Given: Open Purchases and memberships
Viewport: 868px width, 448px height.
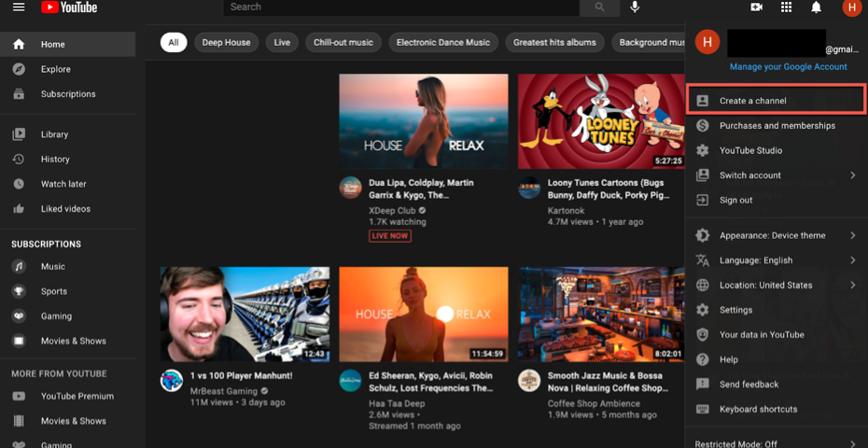Looking at the screenshot, I should click(x=777, y=126).
